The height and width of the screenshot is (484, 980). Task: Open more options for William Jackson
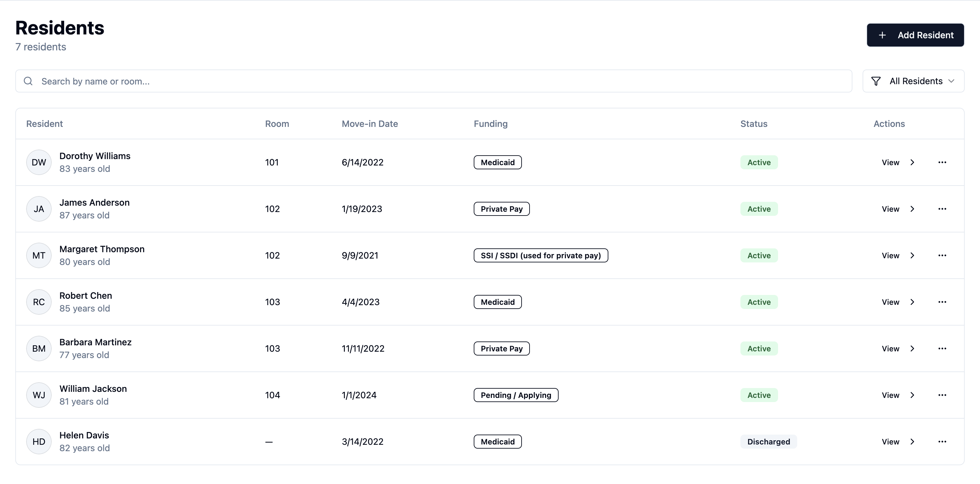(x=942, y=395)
